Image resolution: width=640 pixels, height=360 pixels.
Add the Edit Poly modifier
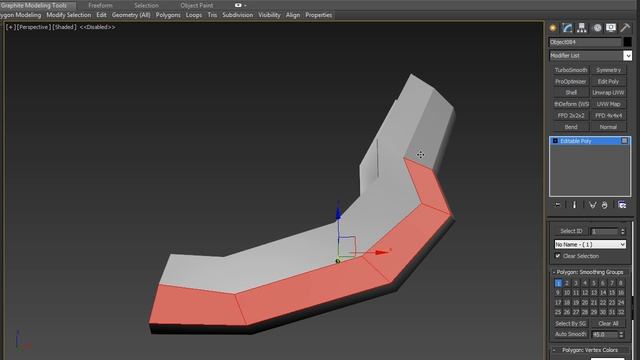(x=608, y=82)
